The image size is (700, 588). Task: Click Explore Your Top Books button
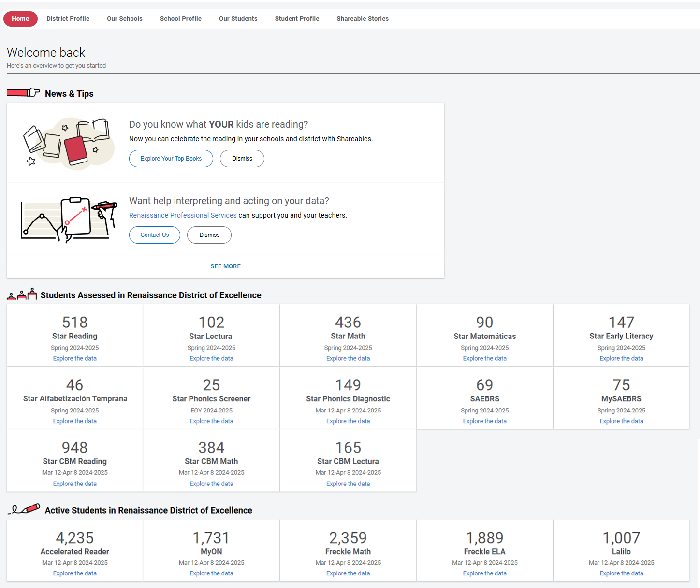[x=171, y=159]
